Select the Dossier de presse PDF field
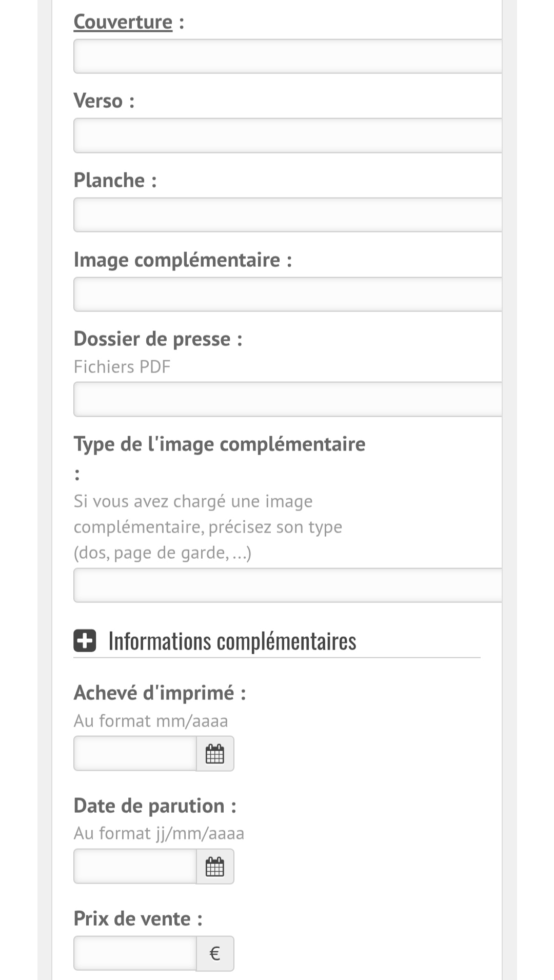The image size is (554, 980). point(287,399)
